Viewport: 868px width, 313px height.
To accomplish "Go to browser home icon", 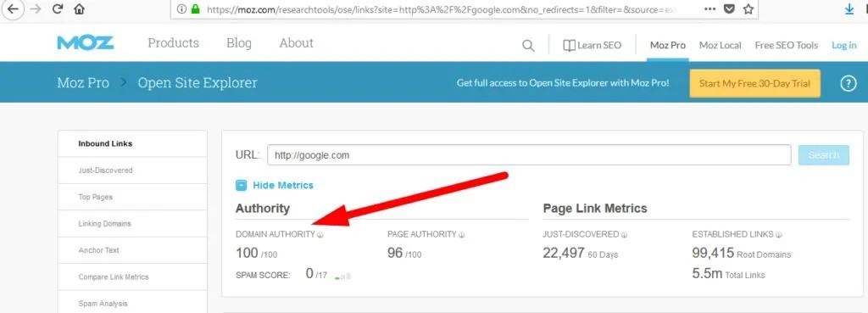I will (79, 9).
